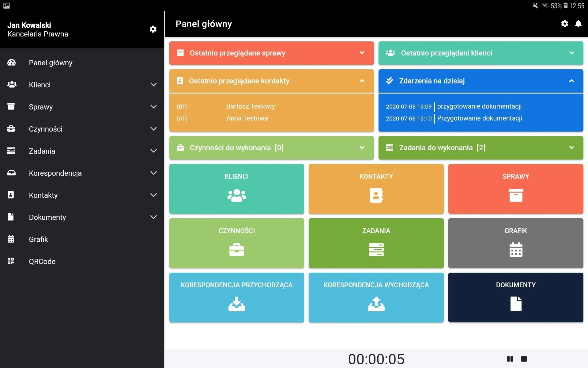Open the GRAFIK calendar tile

(516, 243)
